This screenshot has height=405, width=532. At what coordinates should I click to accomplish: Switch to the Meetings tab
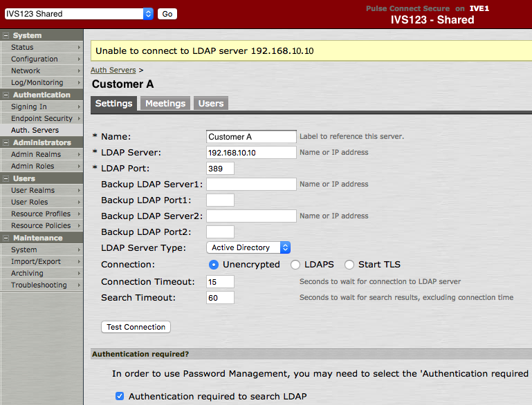click(165, 104)
